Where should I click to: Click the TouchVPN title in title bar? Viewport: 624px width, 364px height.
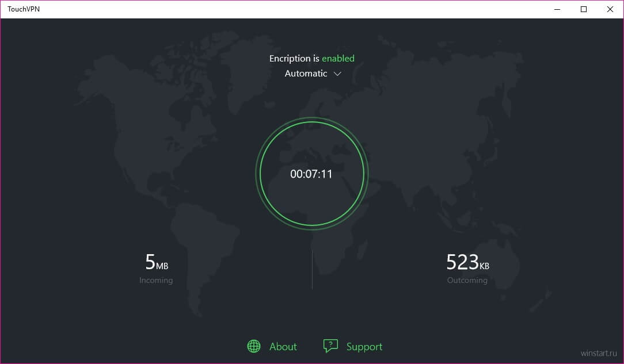click(x=24, y=9)
